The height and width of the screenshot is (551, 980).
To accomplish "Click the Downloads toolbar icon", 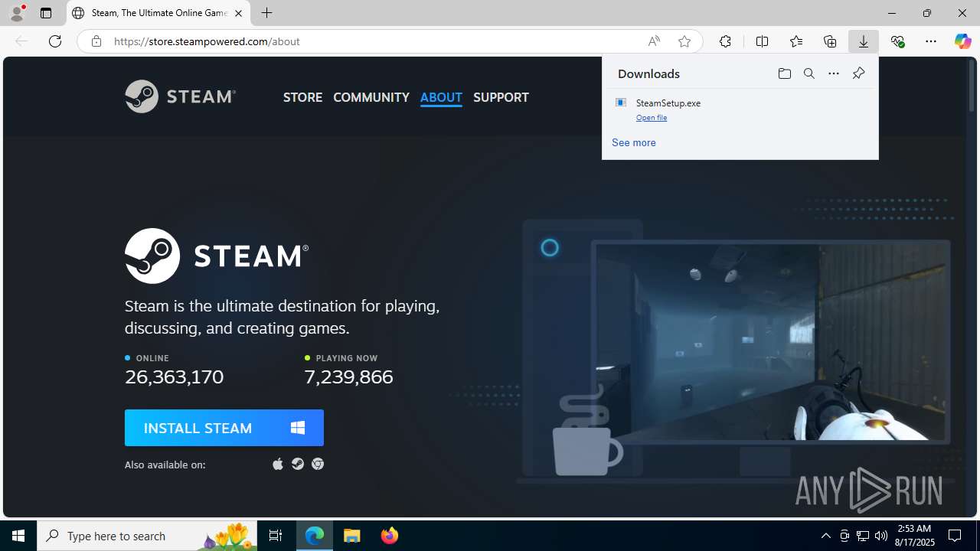I will click(864, 41).
